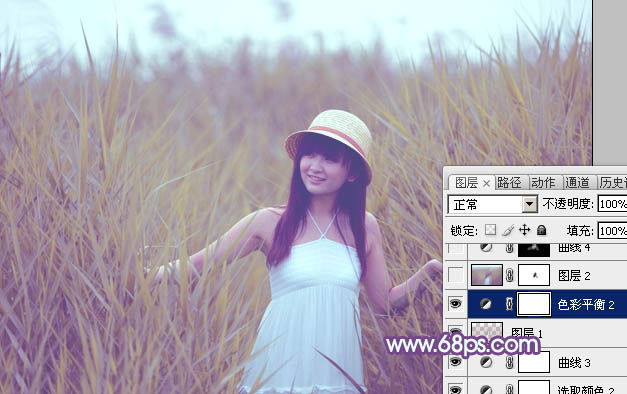The image size is (627, 394).
Task: Click the 填充 value field
Action: pos(612,231)
